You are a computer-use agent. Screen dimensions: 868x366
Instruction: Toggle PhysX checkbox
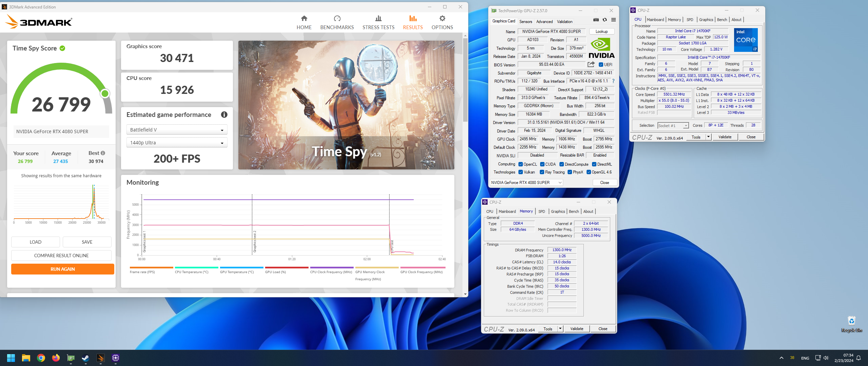570,172
